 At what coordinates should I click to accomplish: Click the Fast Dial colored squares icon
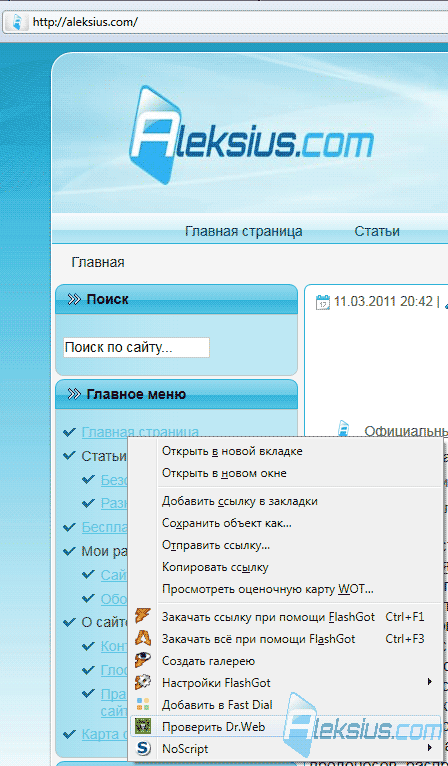point(143,704)
